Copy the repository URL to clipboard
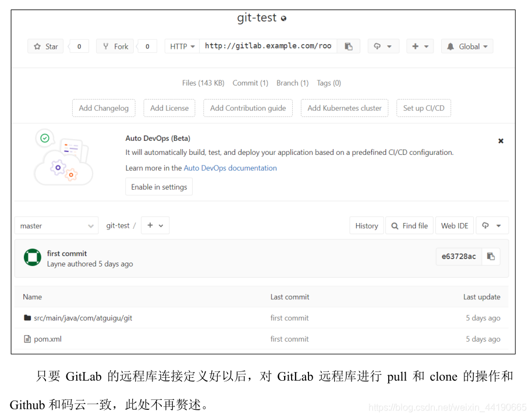Image resolution: width=532 pixels, height=418 pixels. (349, 47)
